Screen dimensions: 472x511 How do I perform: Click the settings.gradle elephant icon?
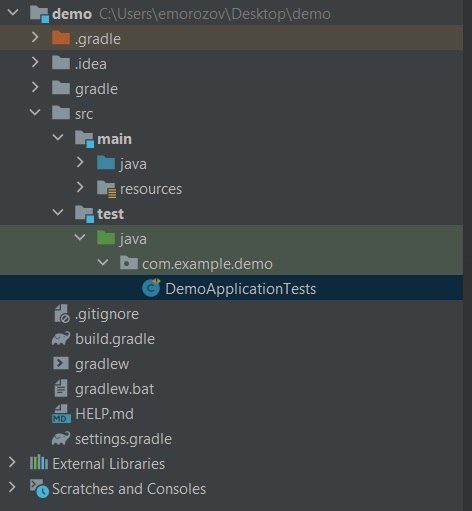click(61, 438)
